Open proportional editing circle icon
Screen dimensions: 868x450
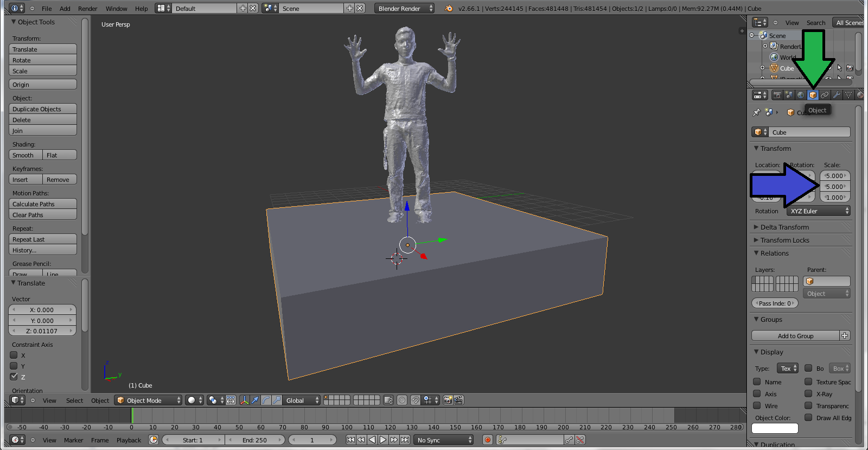tap(402, 400)
